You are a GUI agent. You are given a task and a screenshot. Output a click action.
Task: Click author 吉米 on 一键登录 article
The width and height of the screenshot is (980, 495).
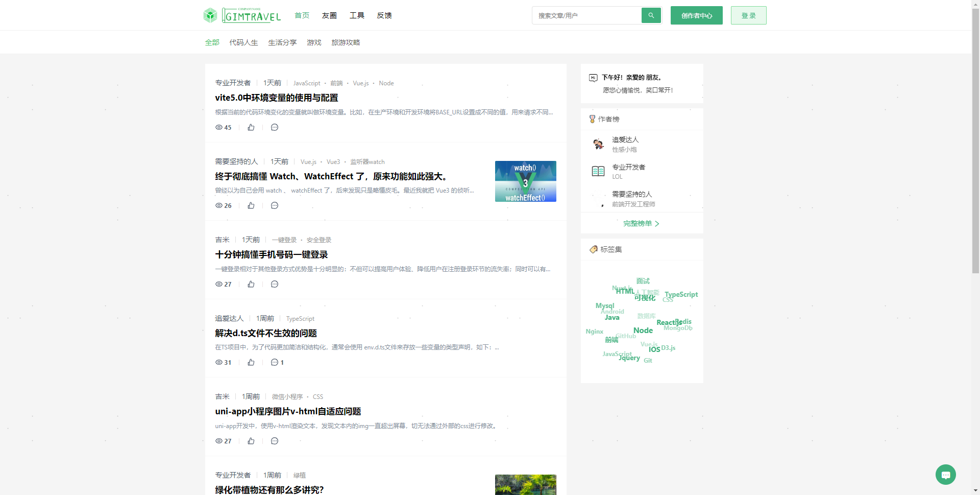(x=222, y=240)
